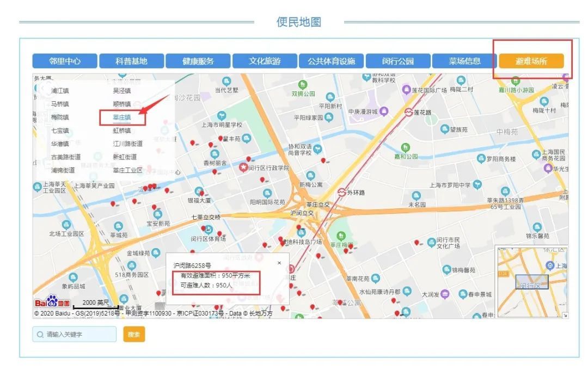Choose 虹桥镇 in the town list

pyautogui.click(x=122, y=131)
